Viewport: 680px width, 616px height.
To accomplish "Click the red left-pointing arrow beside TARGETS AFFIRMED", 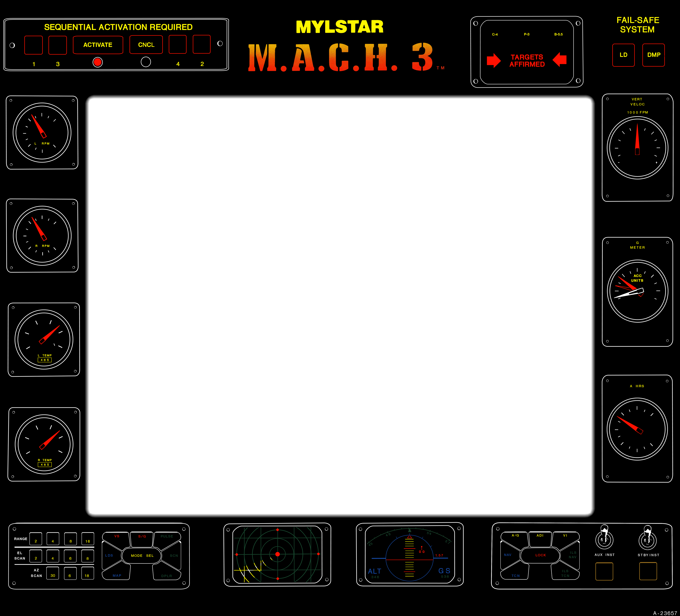I will tap(560, 59).
